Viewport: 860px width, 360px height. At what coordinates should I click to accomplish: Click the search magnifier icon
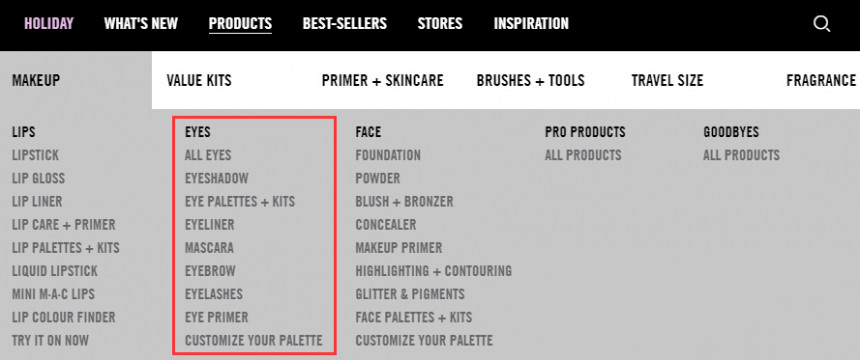click(822, 24)
